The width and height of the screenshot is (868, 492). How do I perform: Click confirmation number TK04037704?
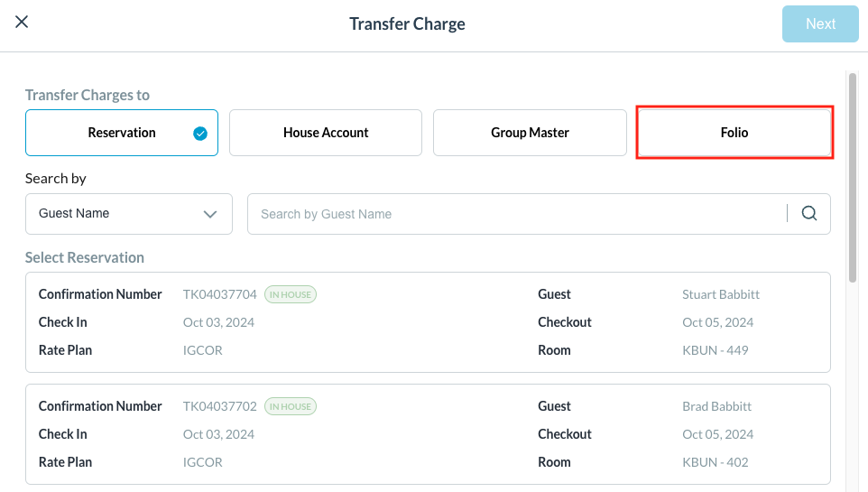click(220, 294)
